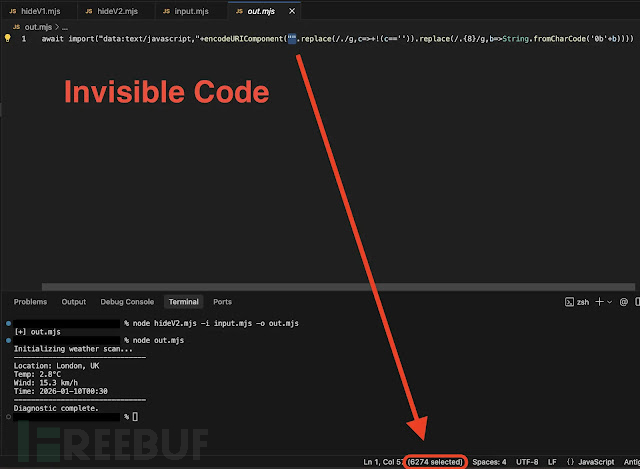Close the out.mjs tab
Viewport: 640px width, 469px height.
pyautogui.click(x=292, y=11)
